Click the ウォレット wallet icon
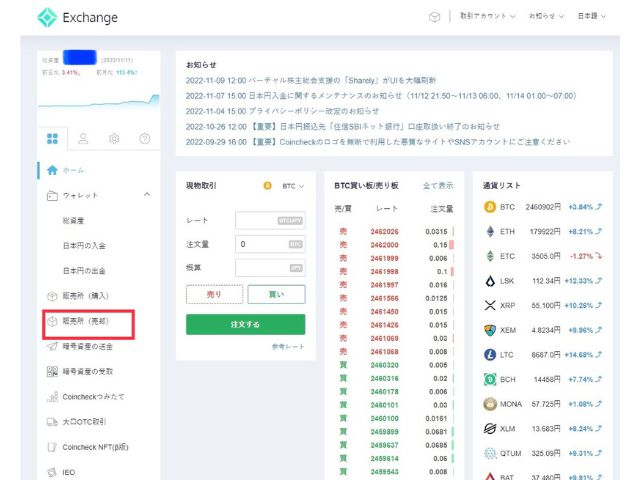 [x=52, y=196]
